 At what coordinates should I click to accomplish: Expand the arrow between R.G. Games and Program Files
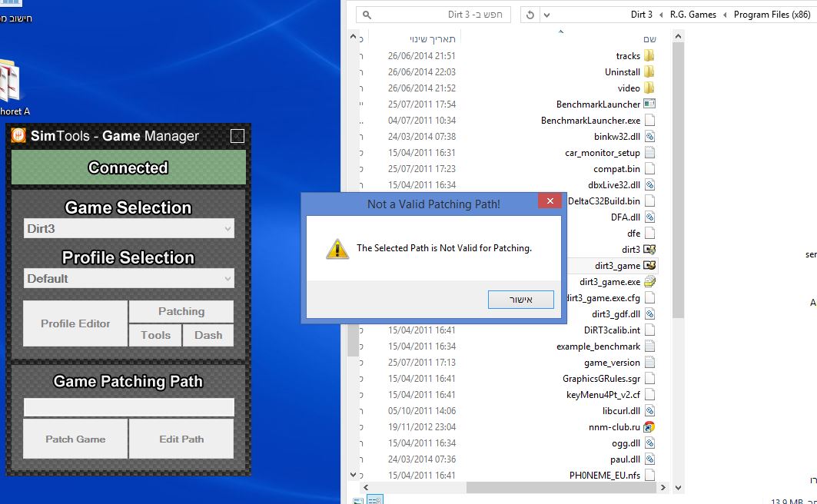point(725,15)
